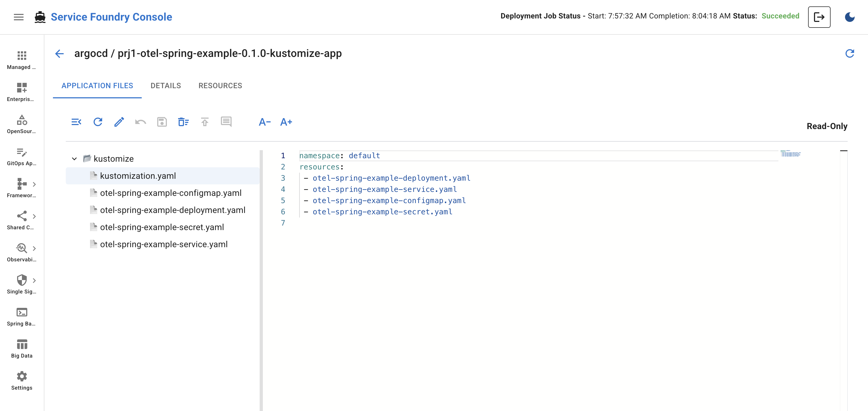Screen dimensions: 868x411
Task: Open otel-spring-example-secret.yaml file
Action: coord(162,227)
